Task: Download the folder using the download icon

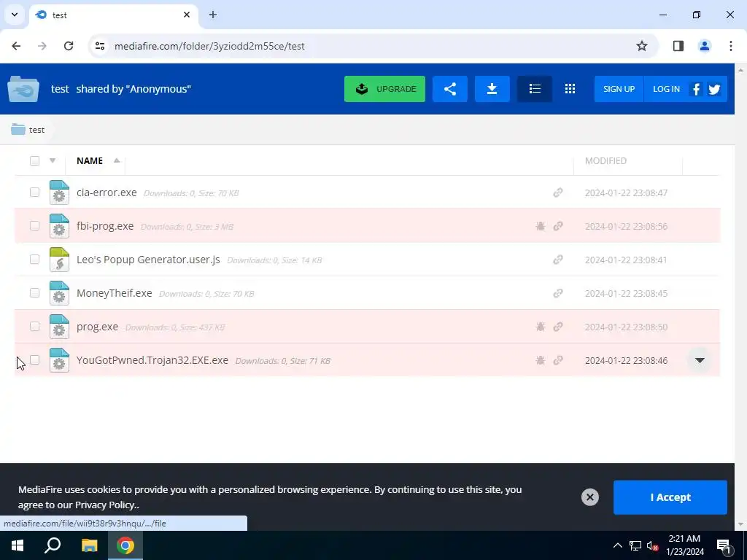Action: 492,89
